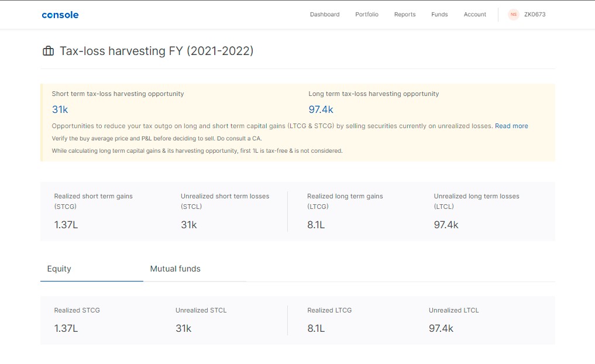Click the 'Long term tax-loss harvesting opportunity' label

(374, 94)
